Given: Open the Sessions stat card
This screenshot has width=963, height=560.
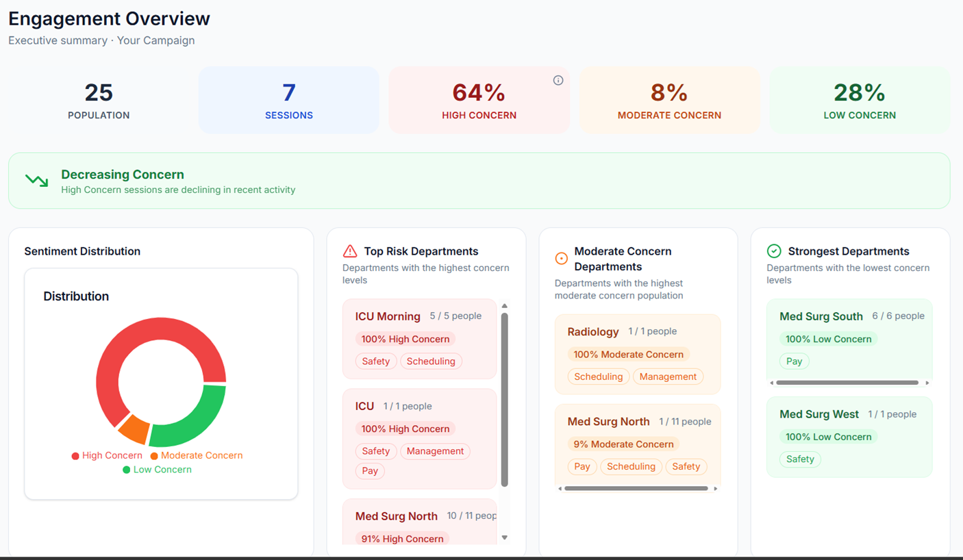Looking at the screenshot, I should [x=289, y=100].
